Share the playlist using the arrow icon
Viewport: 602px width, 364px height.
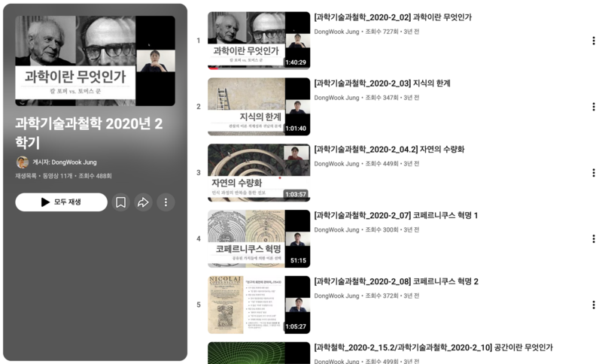click(x=143, y=202)
